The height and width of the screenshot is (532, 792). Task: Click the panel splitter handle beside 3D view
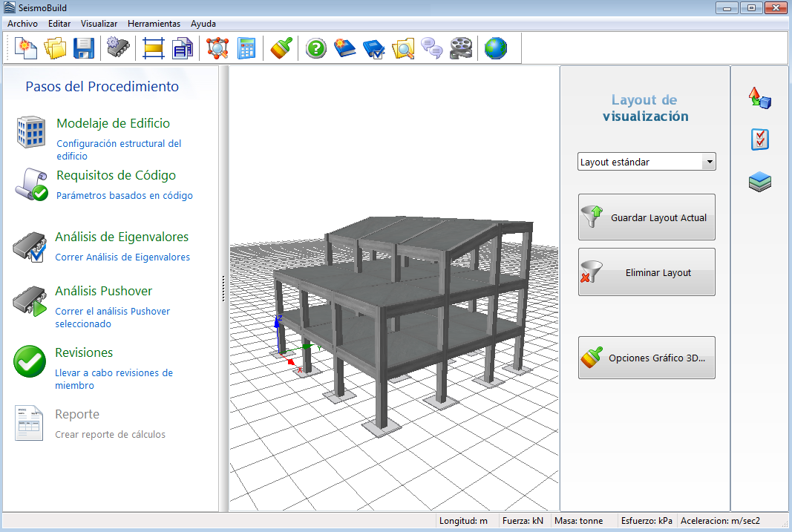coord(223,289)
